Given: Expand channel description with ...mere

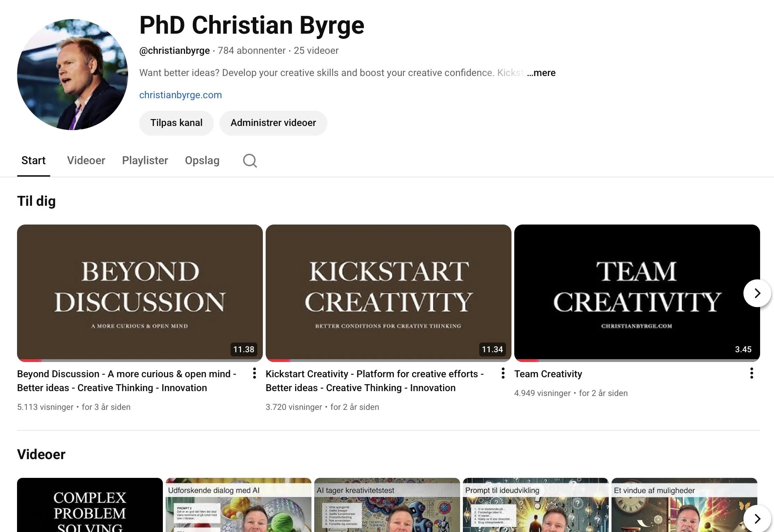Looking at the screenshot, I should (x=541, y=73).
